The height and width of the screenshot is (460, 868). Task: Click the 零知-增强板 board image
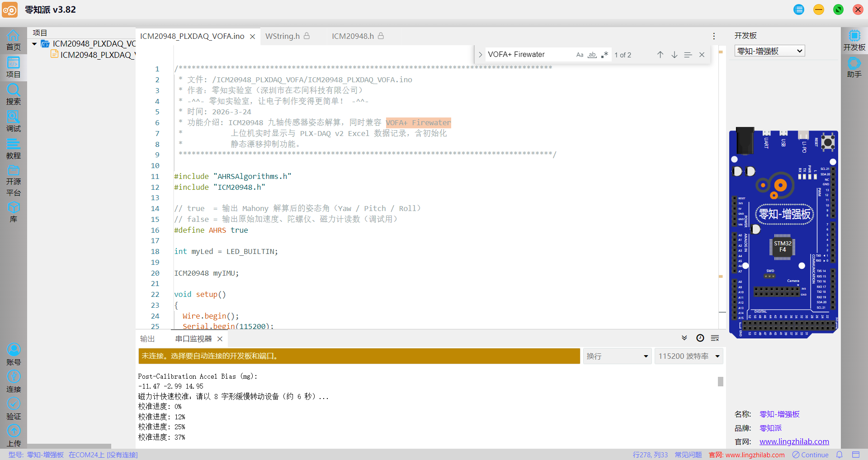click(x=783, y=233)
